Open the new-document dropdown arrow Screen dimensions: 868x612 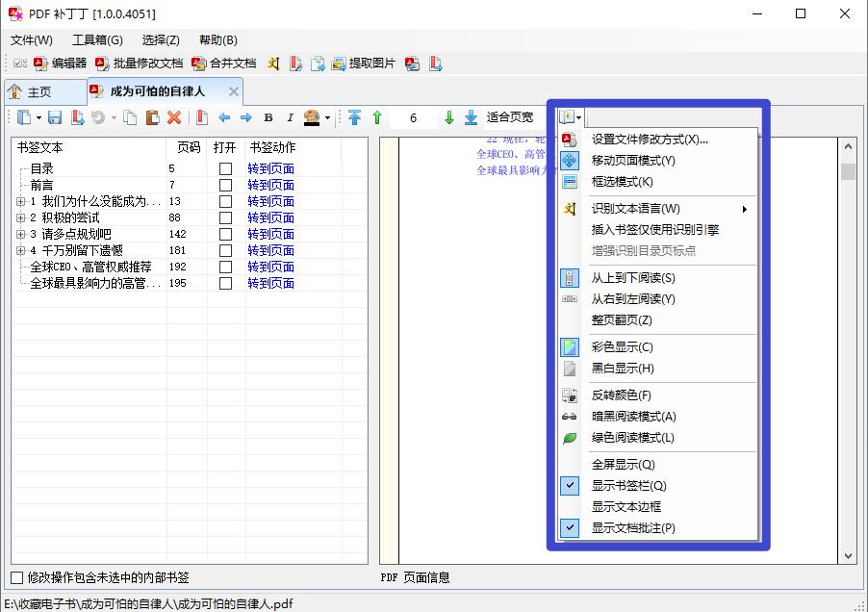click(x=37, y=116)
